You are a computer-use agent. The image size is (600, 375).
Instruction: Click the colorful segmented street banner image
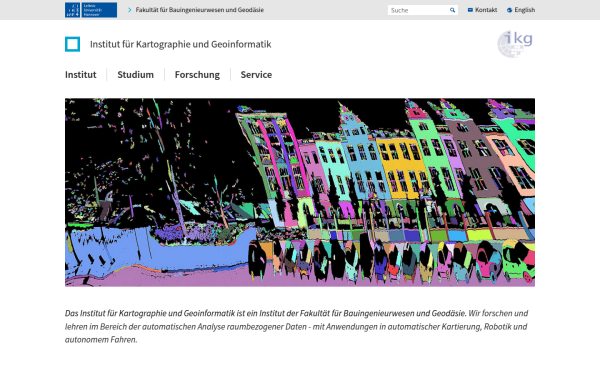(300, 192)
